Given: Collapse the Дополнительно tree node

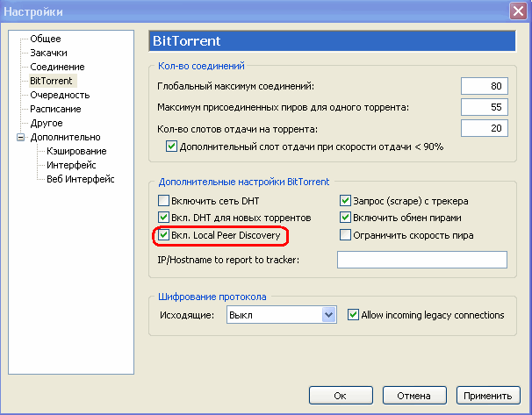Looking at the screenshot, I should 21,138.
